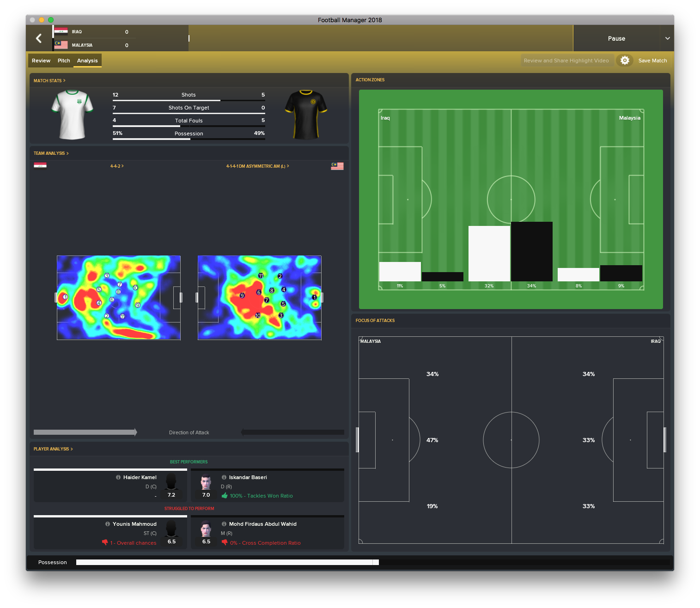This screenshot has width=700, height=608.
Task: Click Review and Share Highlight Video
Action: (x=566, y=61)
